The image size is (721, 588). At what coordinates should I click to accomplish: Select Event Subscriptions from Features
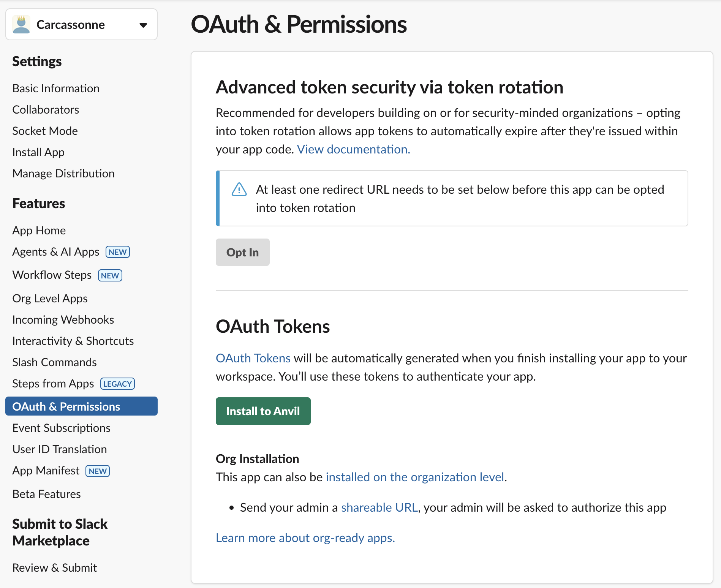tap(61, 428)
